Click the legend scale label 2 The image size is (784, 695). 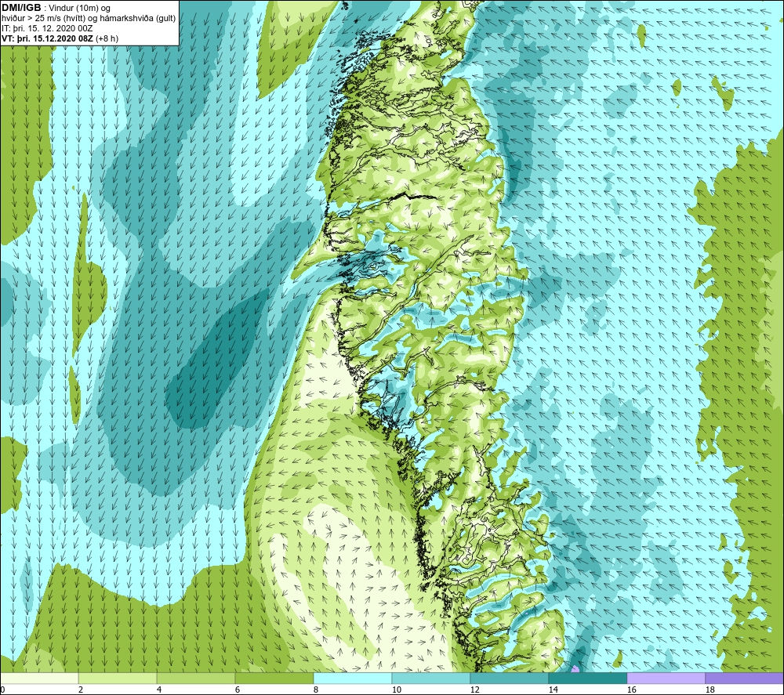click(x=81, y=690)
